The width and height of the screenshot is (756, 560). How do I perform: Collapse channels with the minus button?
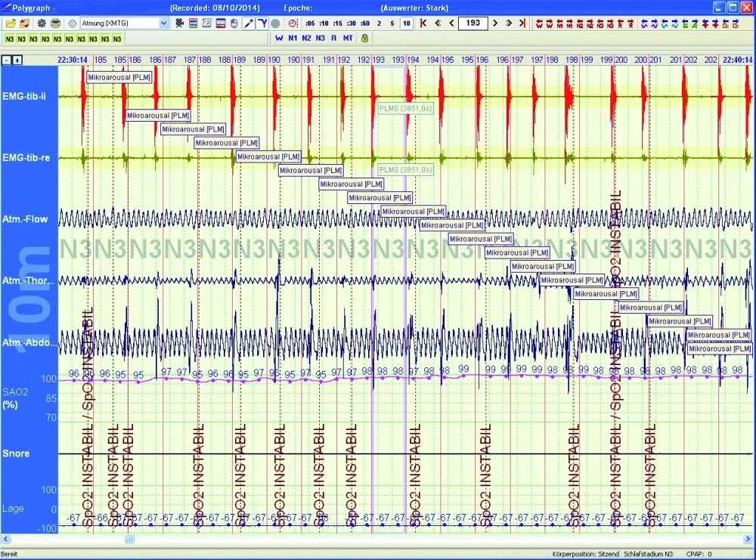(7, 60)
